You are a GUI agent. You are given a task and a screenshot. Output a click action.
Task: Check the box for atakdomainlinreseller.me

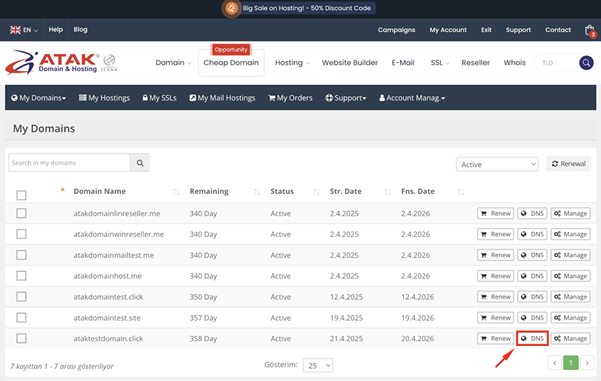coord(21,213)
